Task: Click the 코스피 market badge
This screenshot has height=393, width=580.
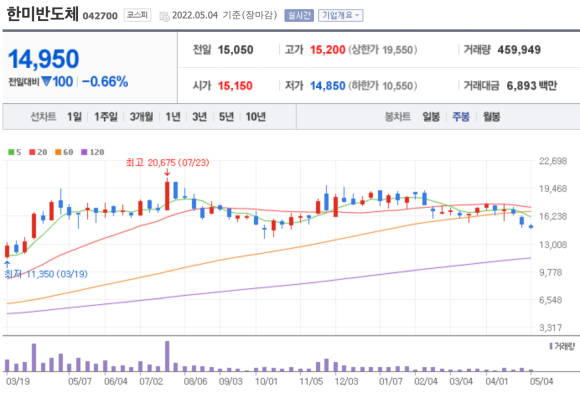Action: (x=137, y=15)
